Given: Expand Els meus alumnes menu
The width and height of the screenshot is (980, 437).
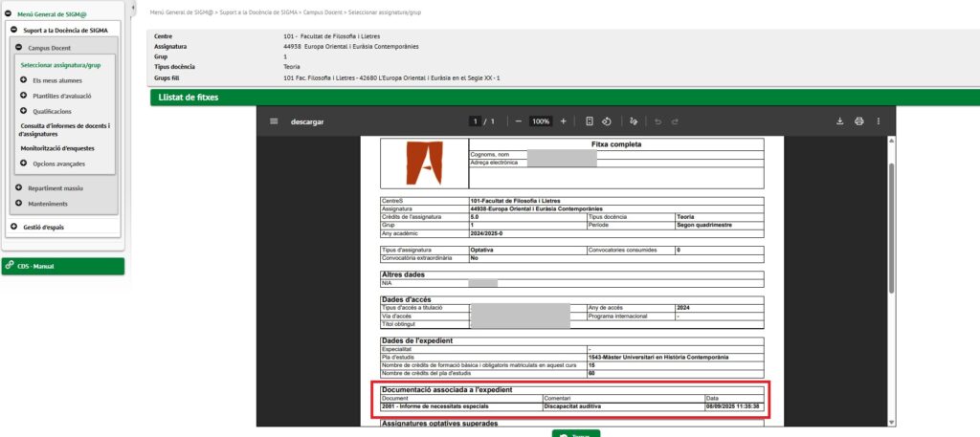Looking at the screenshot, I should (x=23, y=80).
